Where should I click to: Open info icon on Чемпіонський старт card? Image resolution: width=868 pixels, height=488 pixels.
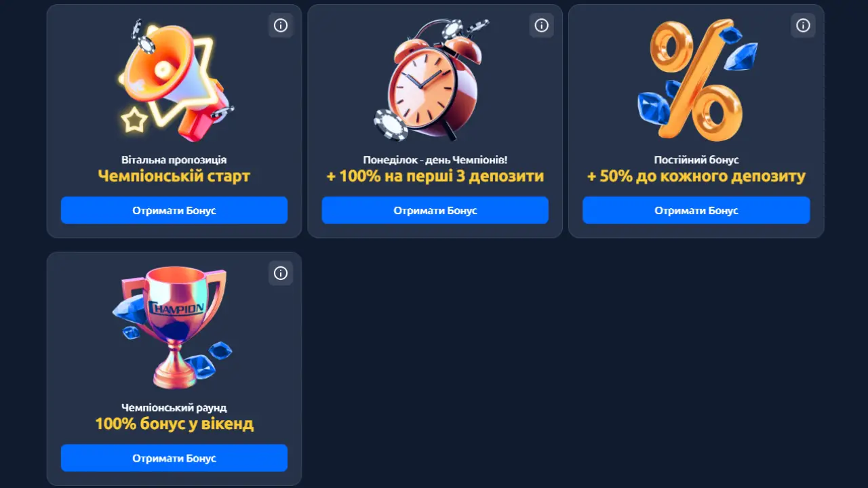(x=281, y=25)
